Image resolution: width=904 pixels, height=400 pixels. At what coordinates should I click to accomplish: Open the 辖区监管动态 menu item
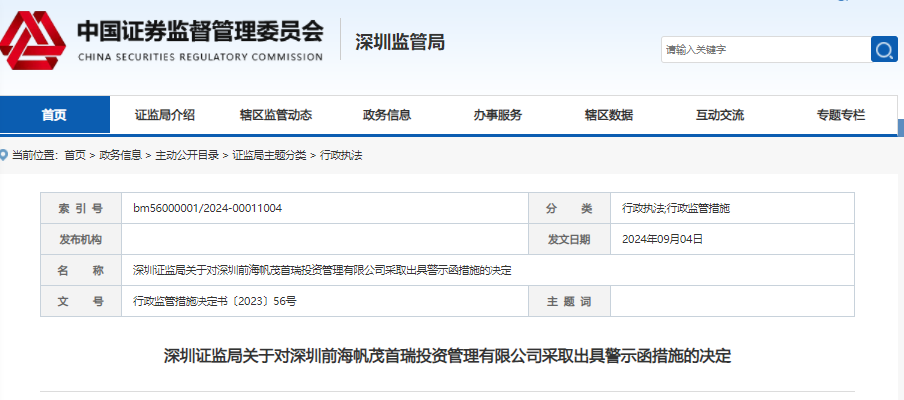coord(276,115)
